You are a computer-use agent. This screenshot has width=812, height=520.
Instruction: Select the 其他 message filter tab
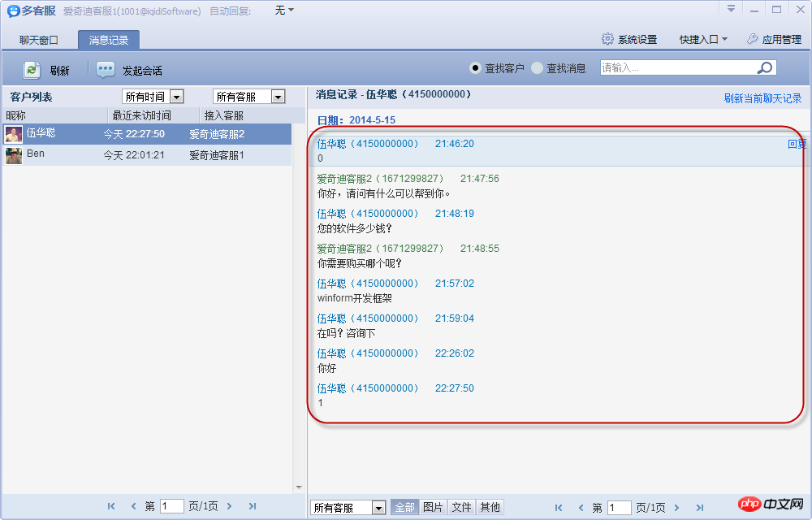(490, 507)
